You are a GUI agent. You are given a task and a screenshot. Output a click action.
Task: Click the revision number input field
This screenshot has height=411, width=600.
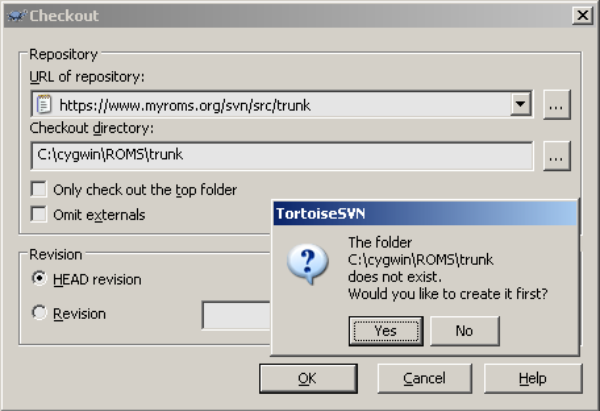(x=236, y=315)
